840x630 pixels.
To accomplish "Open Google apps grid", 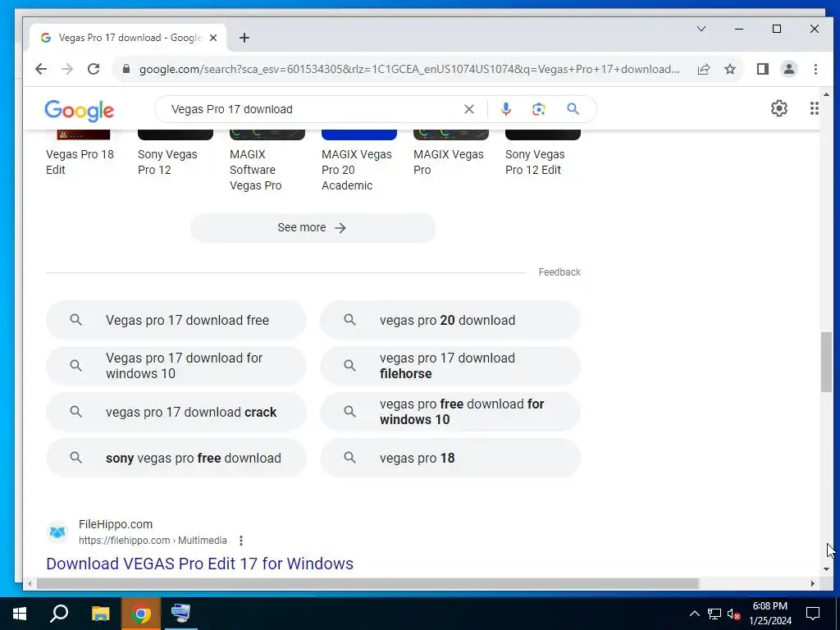I will pyautogui.click(x=814, y=108).
